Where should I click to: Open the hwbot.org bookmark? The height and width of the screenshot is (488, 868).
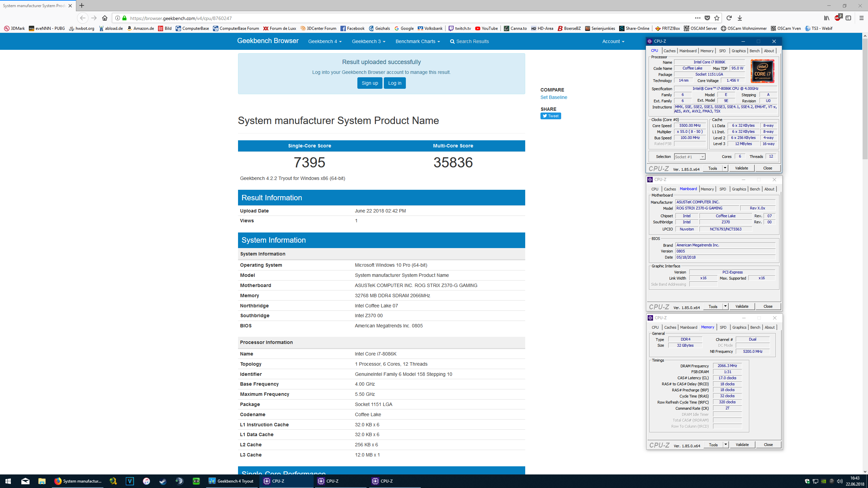82,28
